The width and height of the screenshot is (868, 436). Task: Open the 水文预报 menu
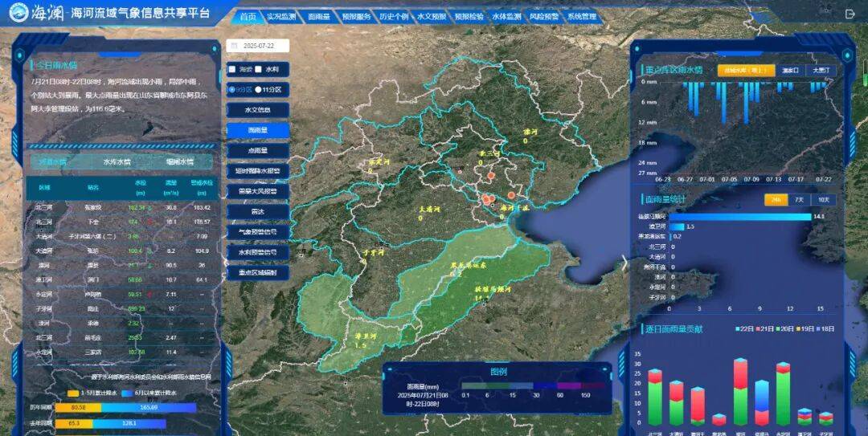pos(431,16)
